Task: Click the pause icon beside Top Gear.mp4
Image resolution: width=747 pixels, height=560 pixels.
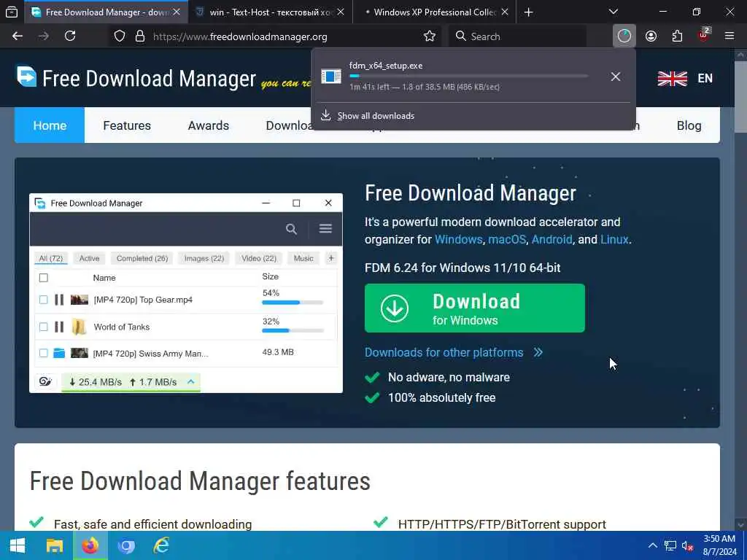Action: [x=59, y=300]
